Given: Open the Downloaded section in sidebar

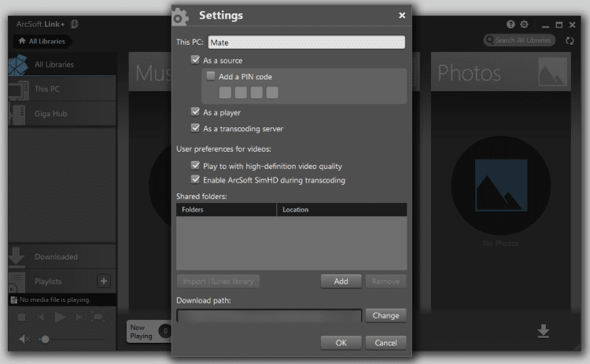Looking at the screenshot, I should pyautogui.click(x=62, y=257).
